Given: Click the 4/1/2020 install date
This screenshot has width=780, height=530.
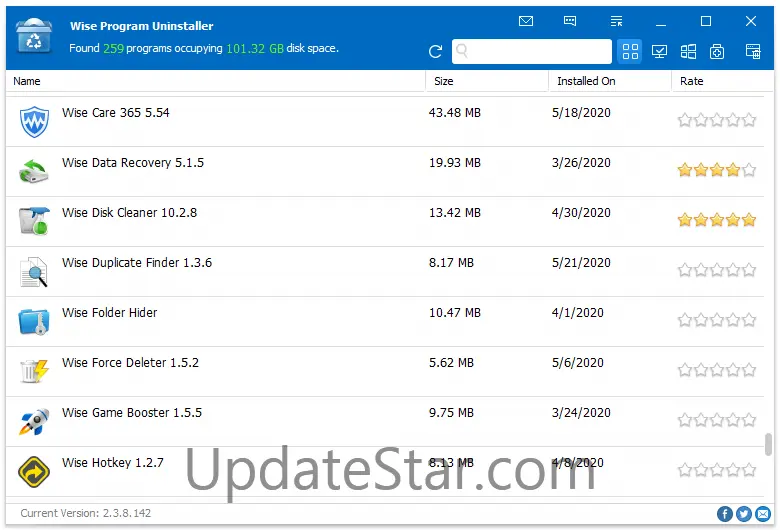Looking at the screenshot, I should click(x=578, y=313).
